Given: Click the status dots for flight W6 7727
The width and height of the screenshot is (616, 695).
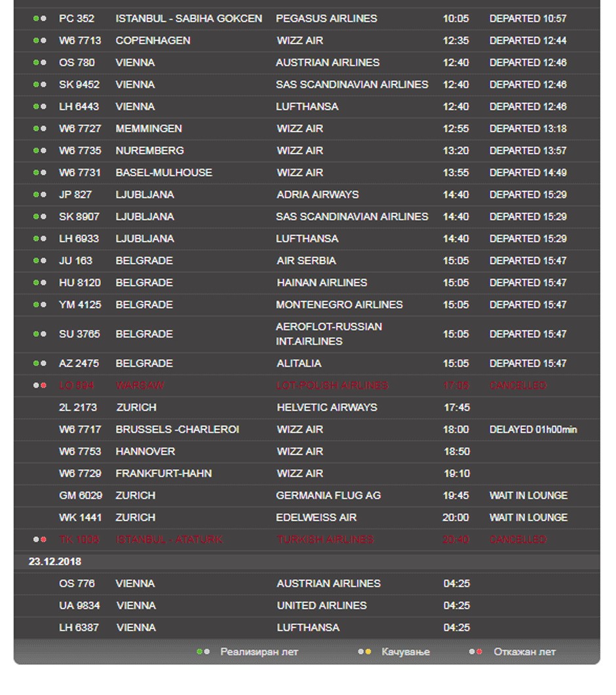Looking at the screenshot, I should [40, 129].
